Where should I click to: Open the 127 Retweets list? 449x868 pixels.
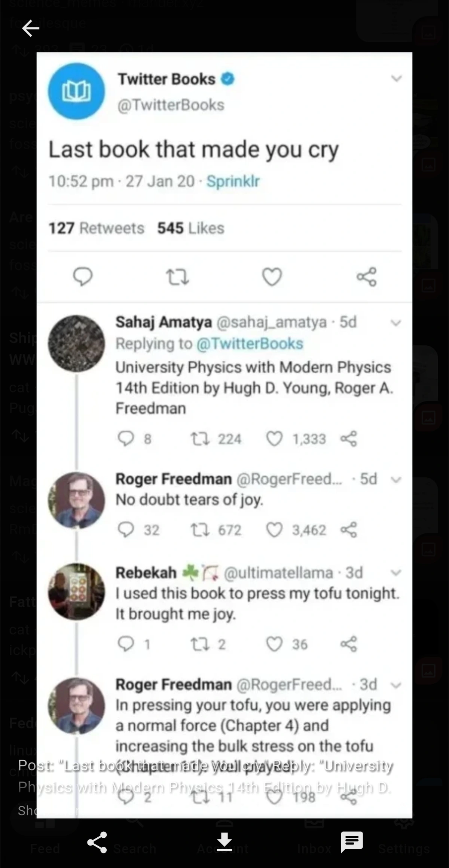(x=96, y=228)
